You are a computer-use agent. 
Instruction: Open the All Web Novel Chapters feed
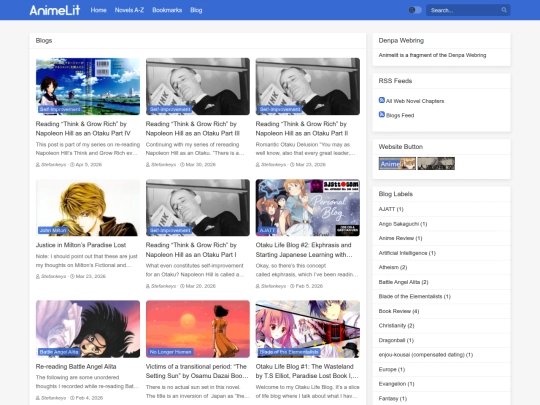tap(415, 101)
